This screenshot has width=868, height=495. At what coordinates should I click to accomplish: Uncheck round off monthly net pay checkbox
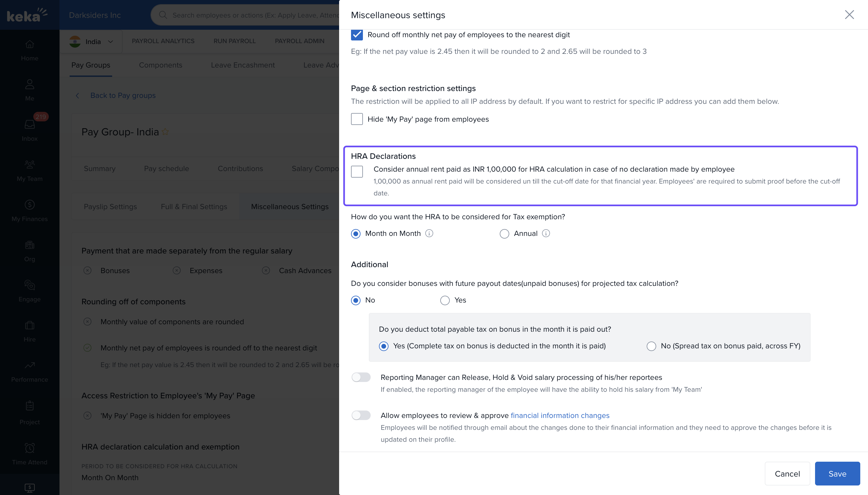pyautogui.click(x=357, y=35)
